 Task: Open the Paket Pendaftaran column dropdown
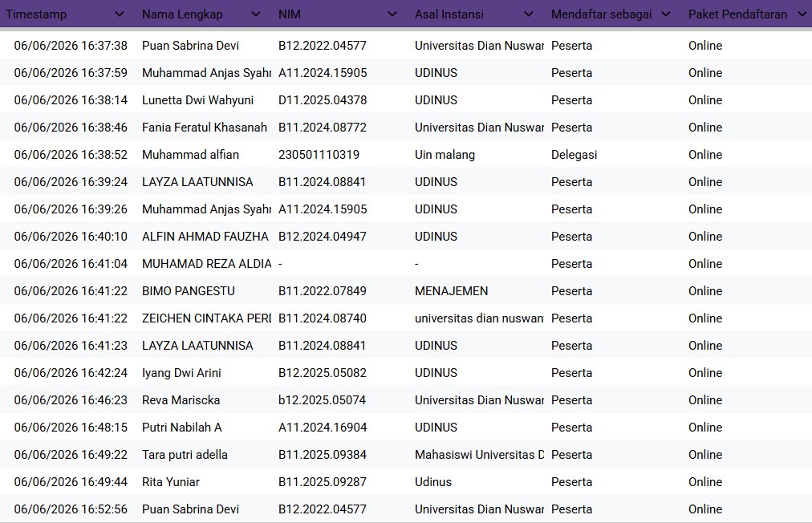802,14
